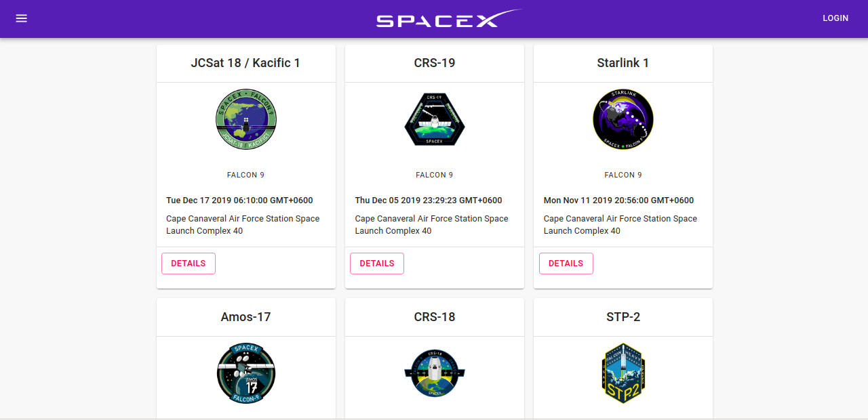The width and height of the screenshot is (868, 420).
Task: Select the Starlink 1 card title
Action: click(x=623, y=63)
